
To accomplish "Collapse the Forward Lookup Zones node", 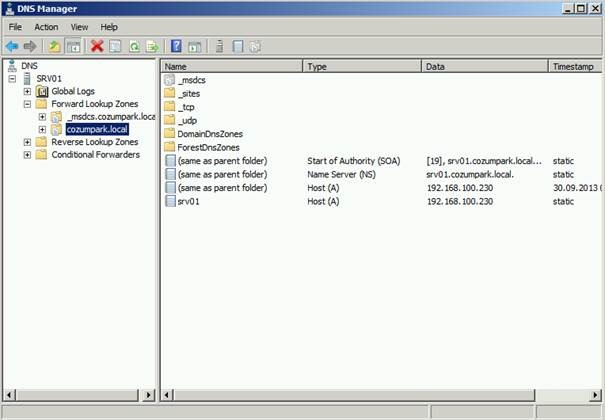I will (27, 104).
